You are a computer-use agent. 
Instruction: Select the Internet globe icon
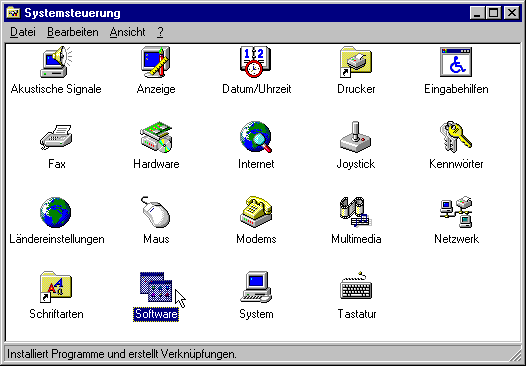click(x=256, y=137)
